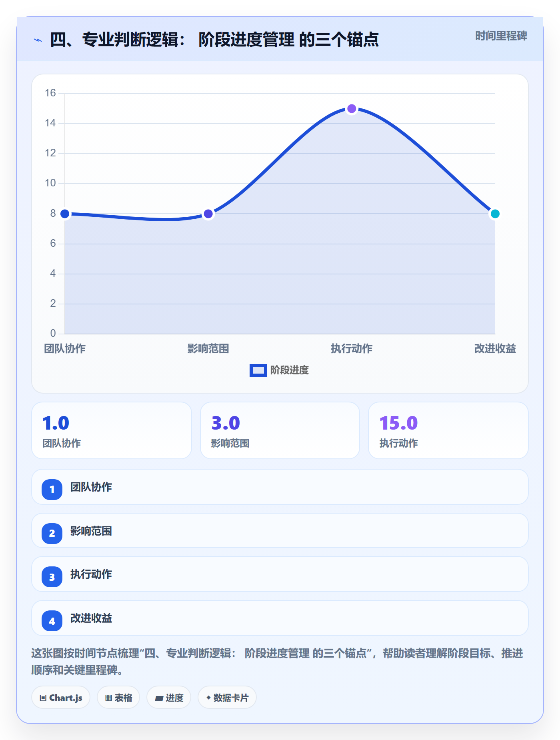560x740 pixels.
Task: Select the 1.0 团队协作 data card
Action: coord(112,430)
